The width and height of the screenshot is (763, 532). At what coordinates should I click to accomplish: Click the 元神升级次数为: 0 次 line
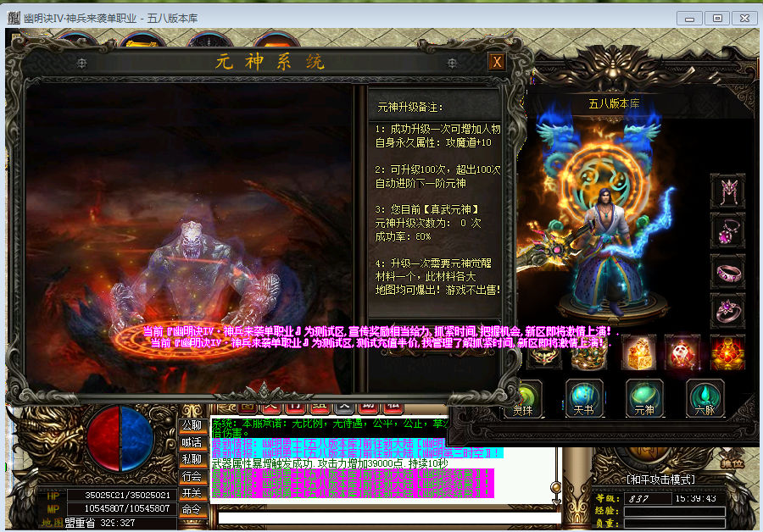click(x=428, y=223)
